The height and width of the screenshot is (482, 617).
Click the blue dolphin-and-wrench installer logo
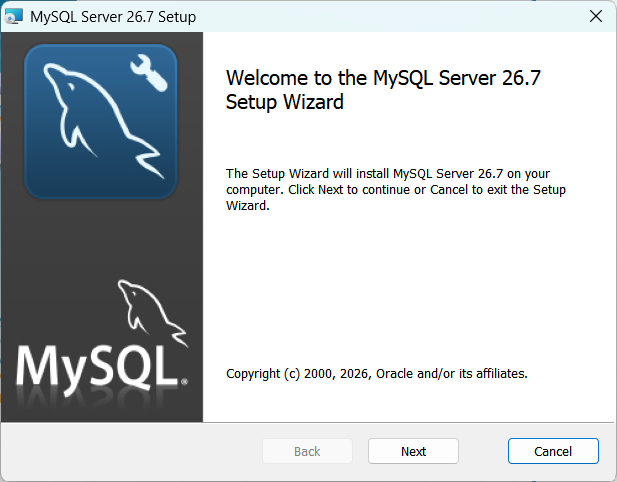(x=101, y=121)
